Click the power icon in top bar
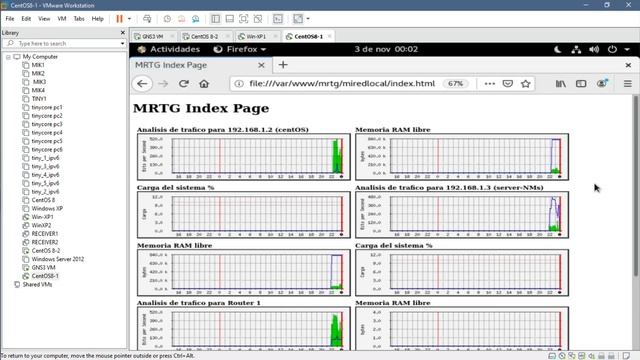The height and width of the screenshot is (360, 640). click(x=612, y=49)
